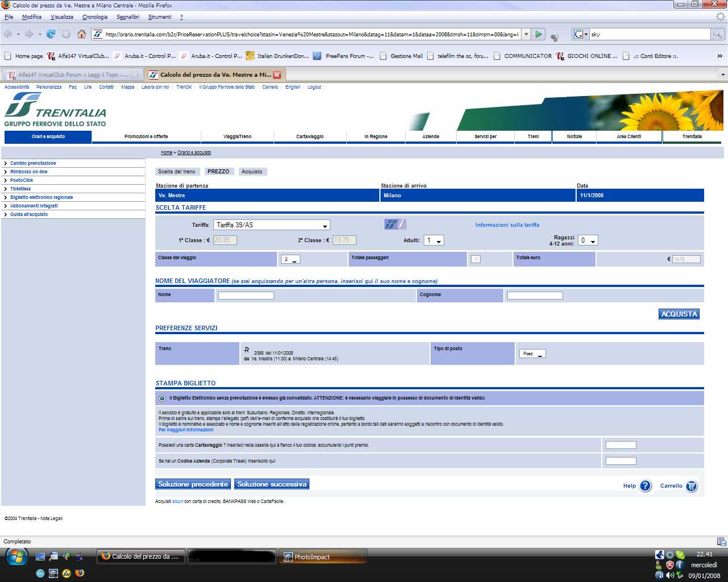728x582 pixels.
Task: Open the Alfa147 VirtualClub bookmark
Action: 78,56
